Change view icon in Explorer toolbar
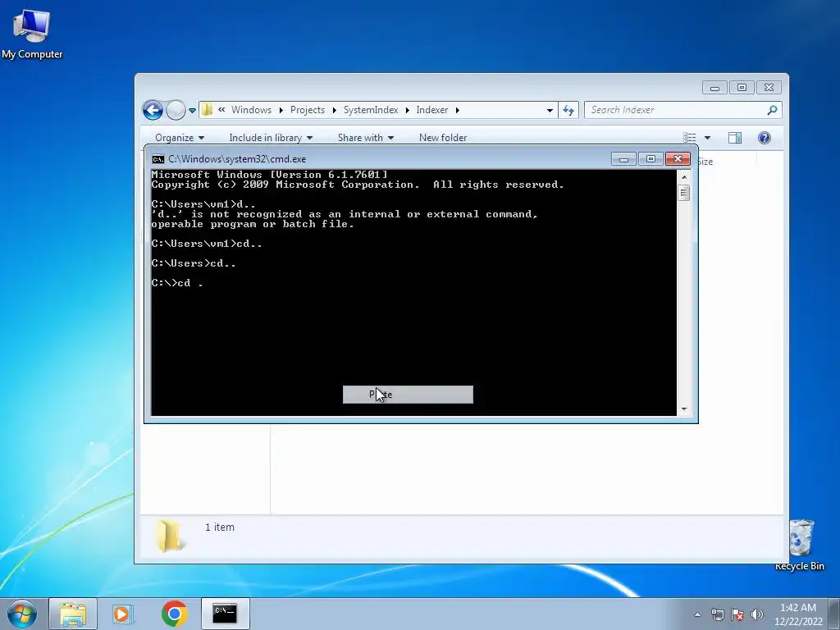The width and height of the screenshot is (840, 630). tap(690, 138)
